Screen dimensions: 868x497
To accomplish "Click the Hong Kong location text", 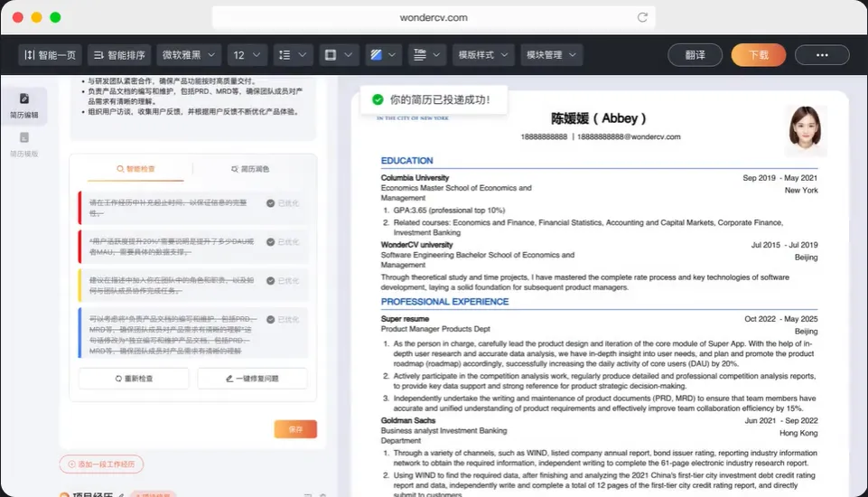I will [x=798, y=433].
